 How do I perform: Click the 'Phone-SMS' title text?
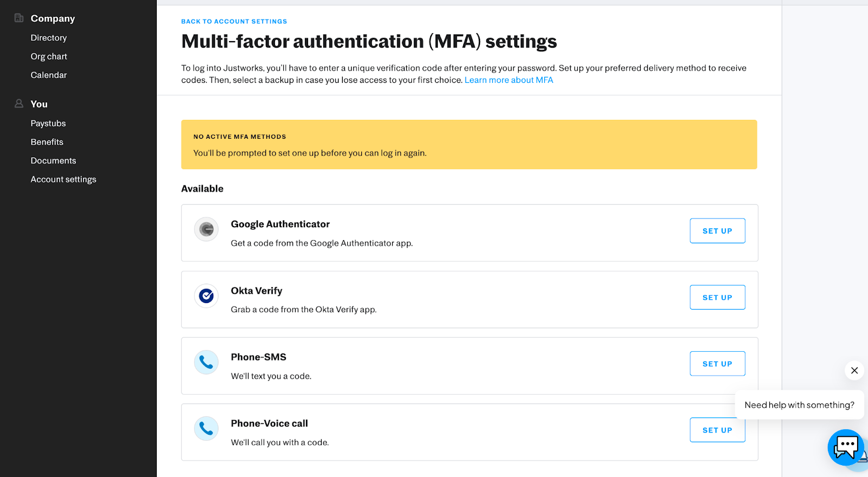point(258,357)
